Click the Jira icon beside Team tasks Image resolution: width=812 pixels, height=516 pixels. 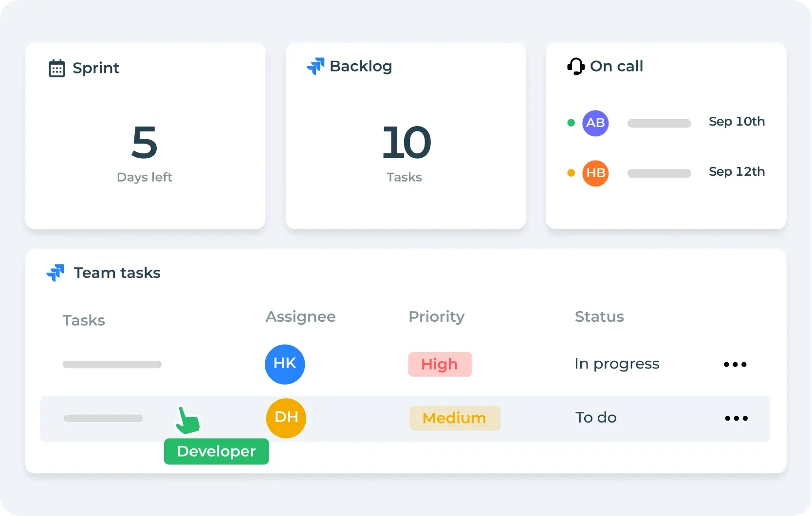55,273
